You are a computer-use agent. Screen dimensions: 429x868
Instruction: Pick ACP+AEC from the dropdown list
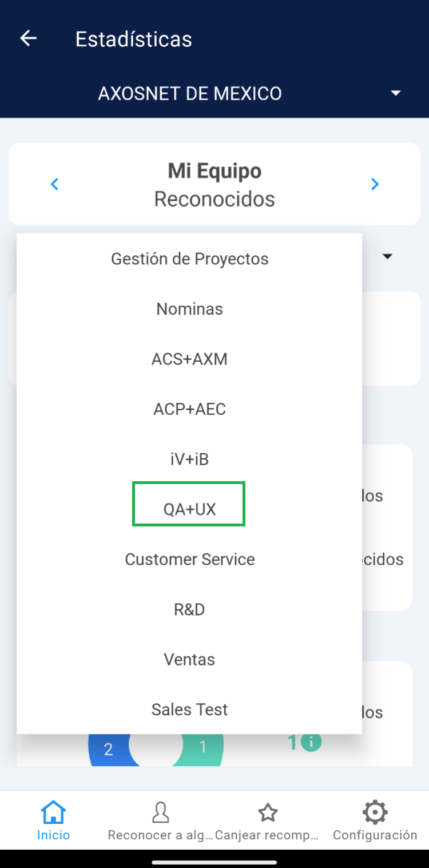[x=189, y=409]
